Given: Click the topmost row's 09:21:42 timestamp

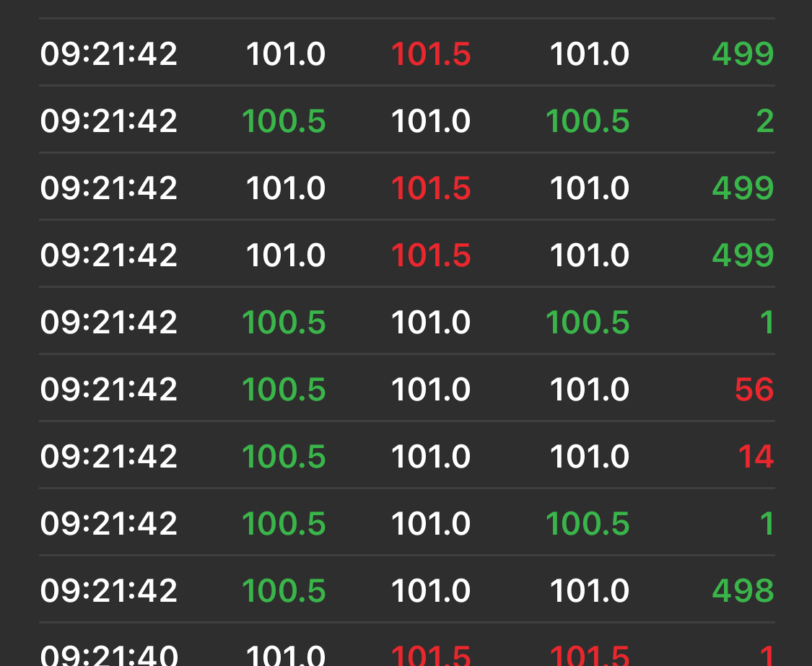Looking at the screenshot, I should point(109,54).
